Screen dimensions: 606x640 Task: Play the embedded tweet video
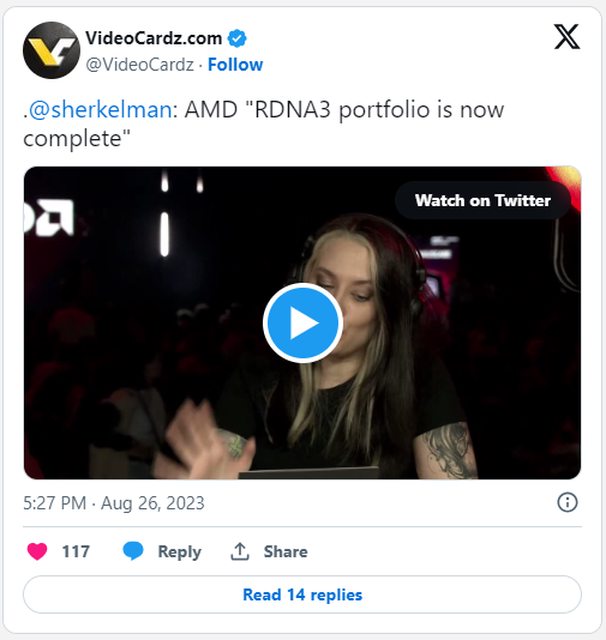coord(303,323)
